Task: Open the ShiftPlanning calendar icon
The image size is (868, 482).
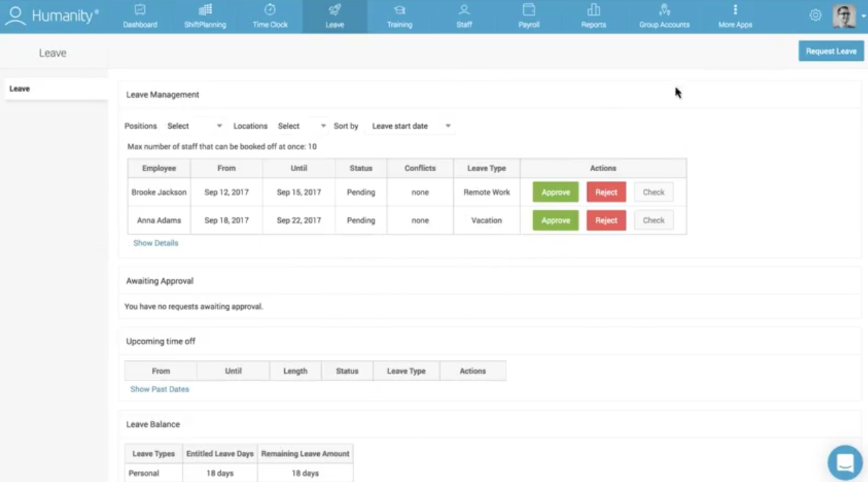Action: click(x=205, y=10)
